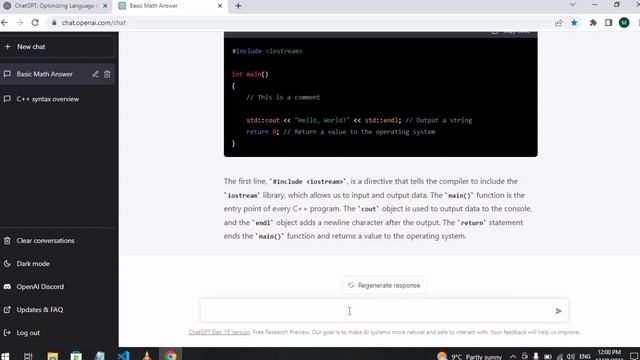View site security info via lock icon
The width and height of the screenshot is (640, 360).
[54, 23]
